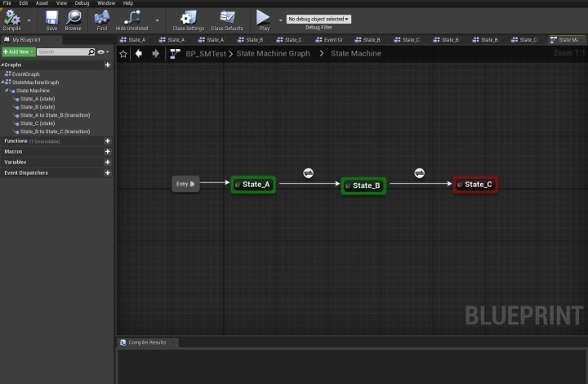Click the Add New button
The width and height of the screenshot is (588, 384).
[18, 51]
